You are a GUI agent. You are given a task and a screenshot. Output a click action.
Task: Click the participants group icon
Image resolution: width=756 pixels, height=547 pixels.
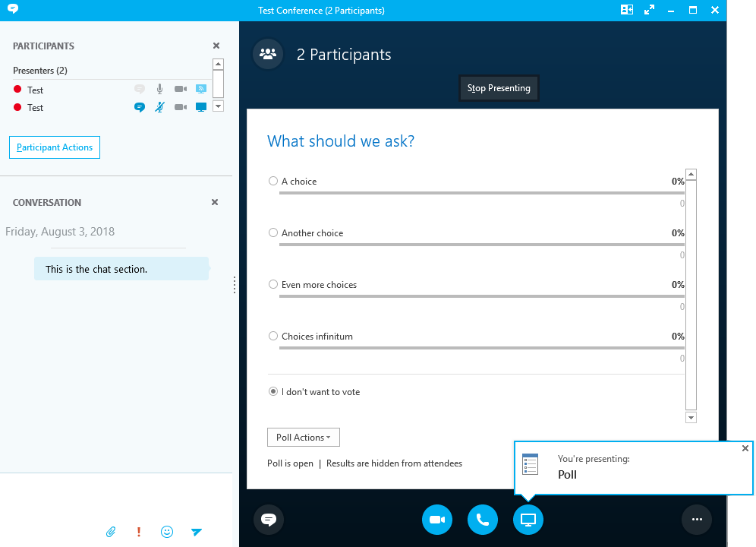tap(267, 55)
